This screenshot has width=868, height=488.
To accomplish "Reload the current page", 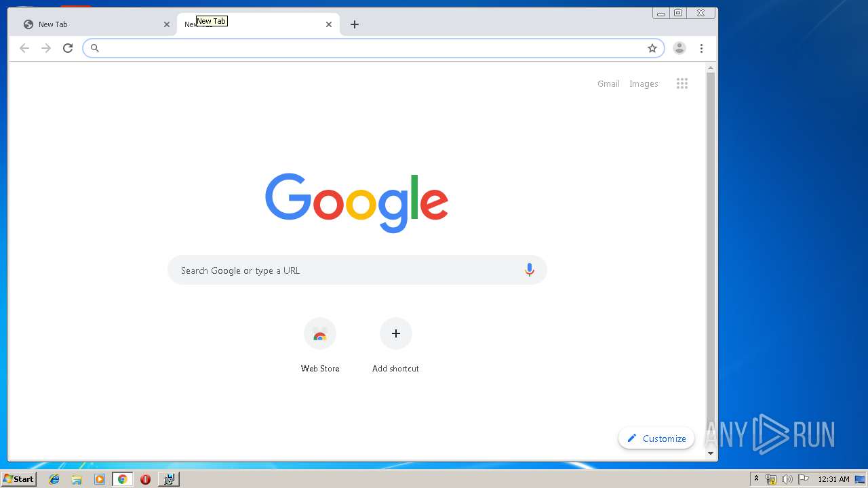I will pyautogui.click(x=68, y=48).
